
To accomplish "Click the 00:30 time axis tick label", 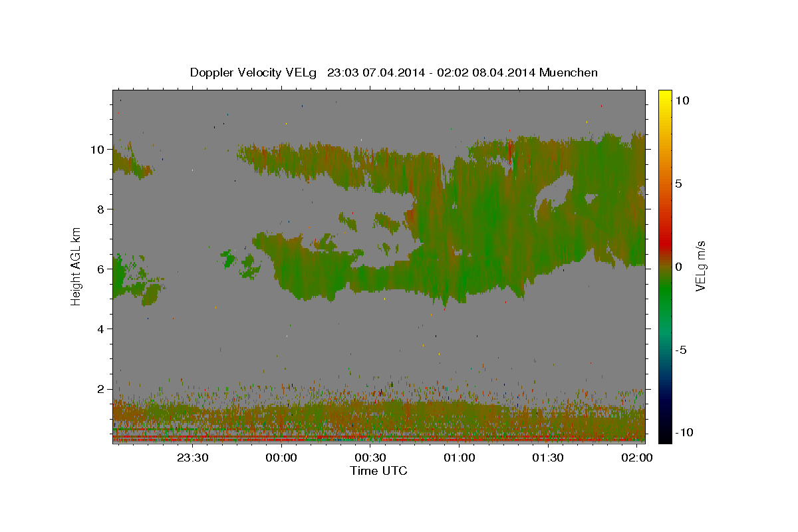I will coord(370,458).
